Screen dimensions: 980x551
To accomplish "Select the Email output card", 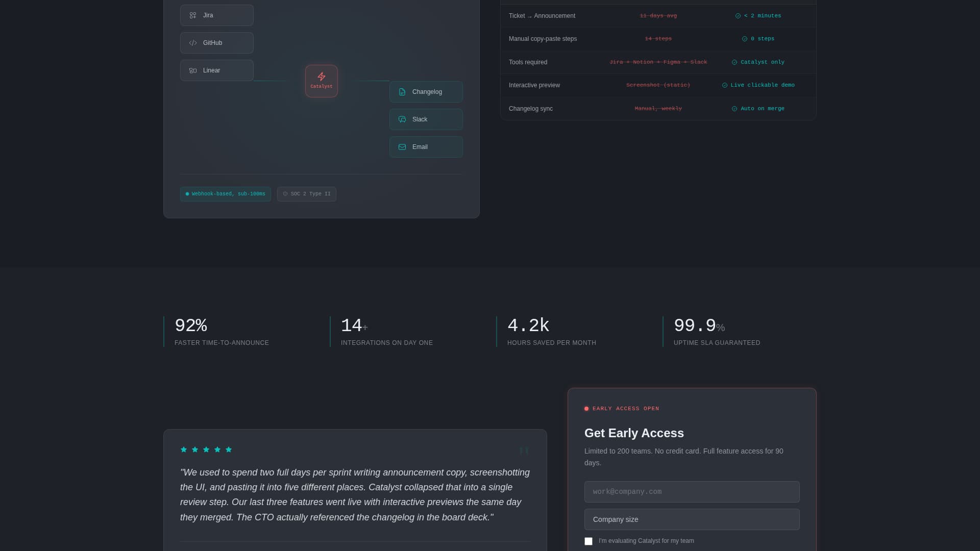I will pos(426,147).
